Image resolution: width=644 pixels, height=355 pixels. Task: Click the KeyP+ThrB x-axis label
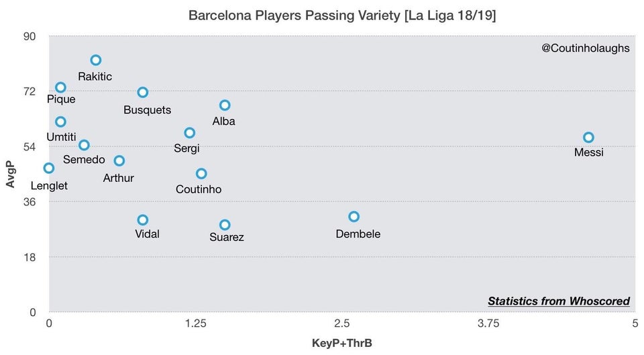pos(341,343)
